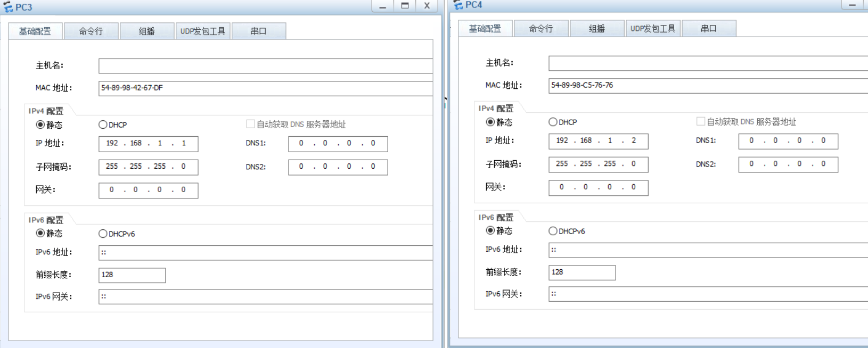Select IPv6 静态 radio in PC3
The width and height of the screenshot is (868, 348).
click(40, 233)
